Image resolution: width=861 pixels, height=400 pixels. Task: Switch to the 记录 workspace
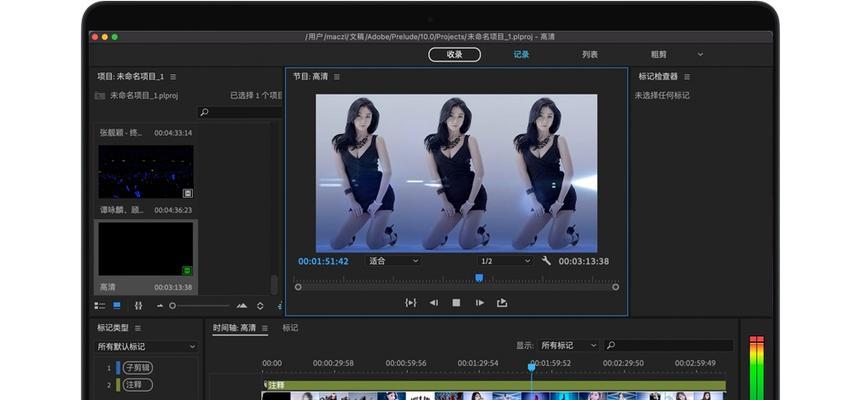(521, 54)
